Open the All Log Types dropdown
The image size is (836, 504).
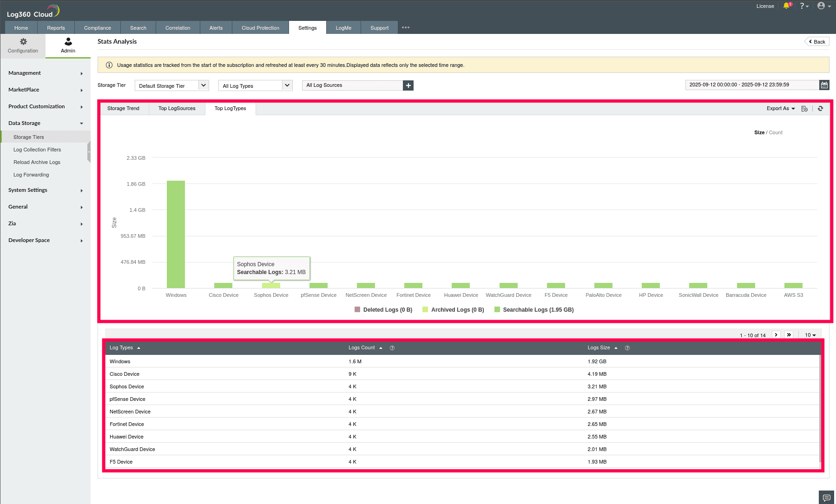coord(256,85)
